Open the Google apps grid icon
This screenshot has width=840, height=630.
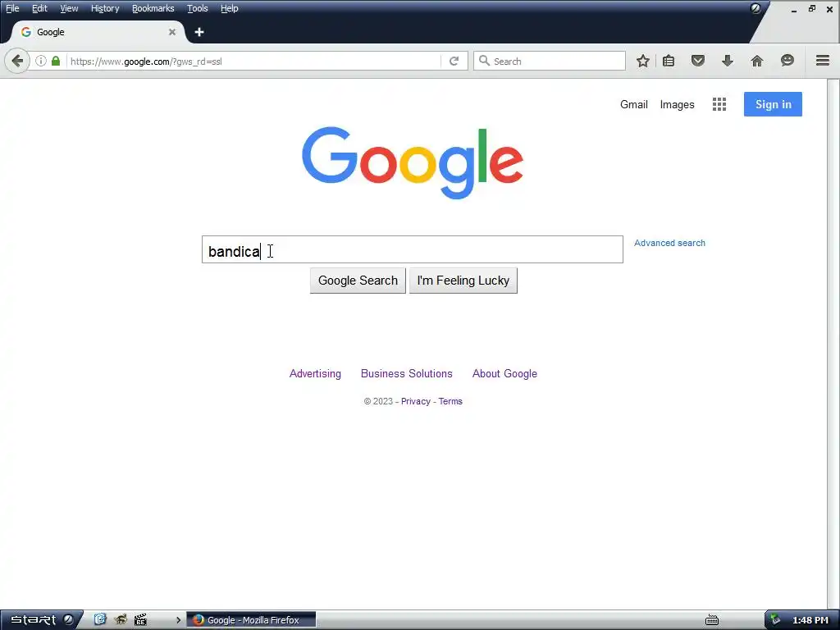pyautogui.click(x=719, y=104)
